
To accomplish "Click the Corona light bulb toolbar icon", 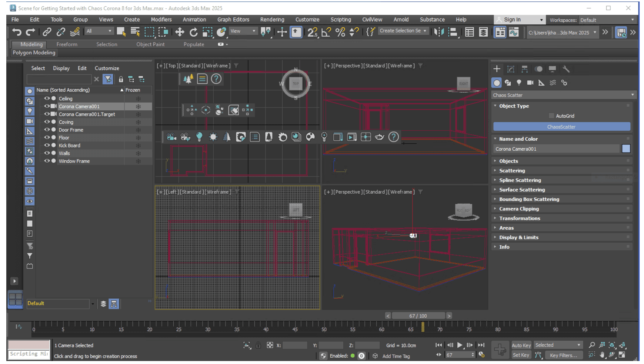I will pyautogui.click(x=199, y=137).
